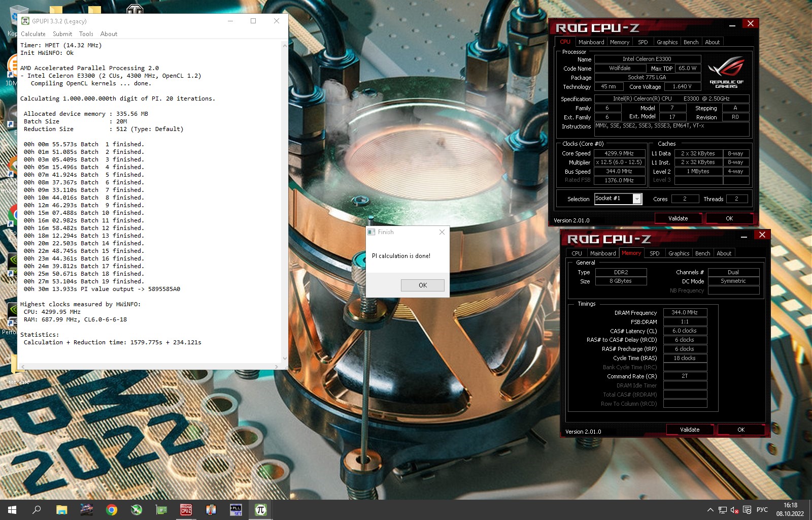The height and width of the screenshot is (520, 812).
Task: Minimize the lower ROG CPU-Z window
Action: (x=743, y=237)
